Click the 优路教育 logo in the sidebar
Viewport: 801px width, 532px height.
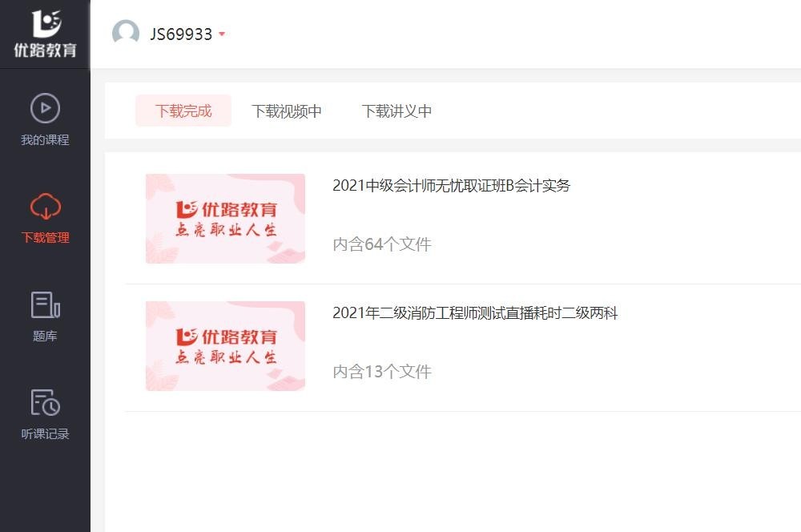click(46, 34)
